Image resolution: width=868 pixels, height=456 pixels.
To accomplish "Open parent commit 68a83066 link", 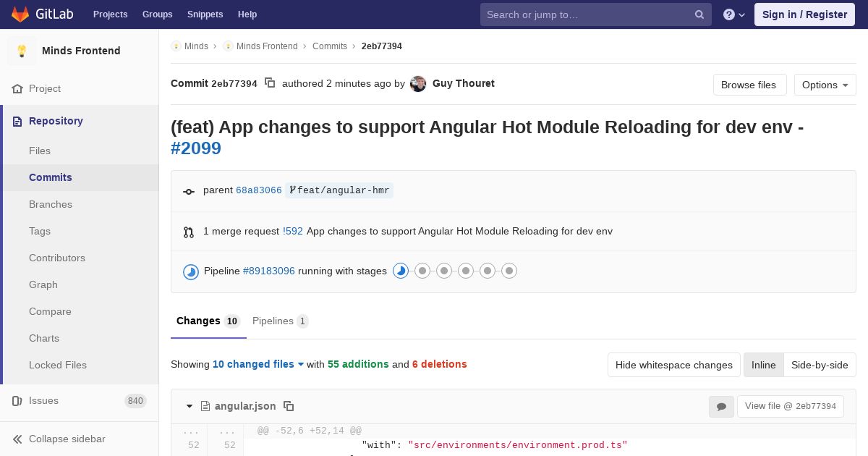I will point(259,191).
